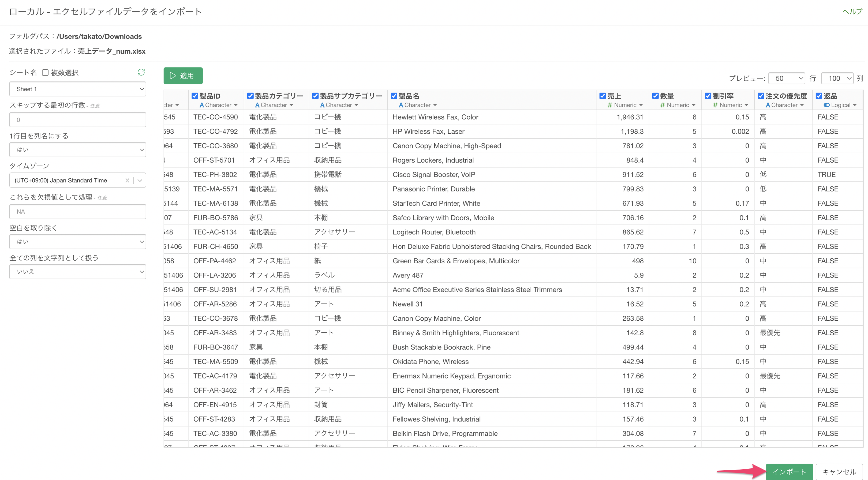868x480 pixels.
Task: Click the green 適用 button
Action: click(x=183, y=76)
